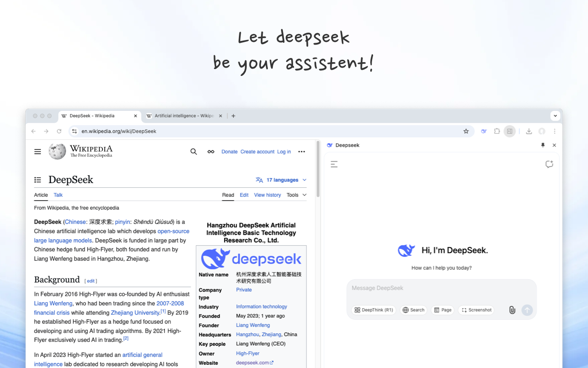Screen dimensions: 588x368
Task: Open Wikipedia search magnifier
Action: pyautogui.click(x=194, y=151)
